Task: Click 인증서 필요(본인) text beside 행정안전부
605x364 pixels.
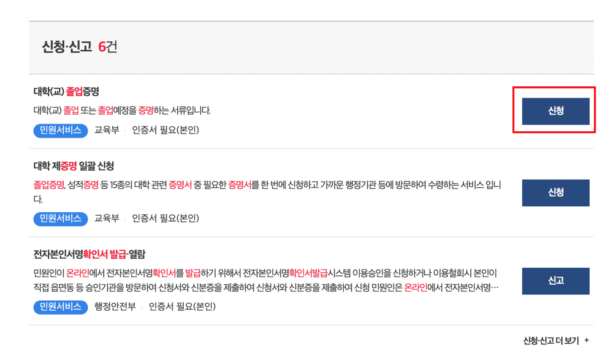Action: (x=182, y=307)
